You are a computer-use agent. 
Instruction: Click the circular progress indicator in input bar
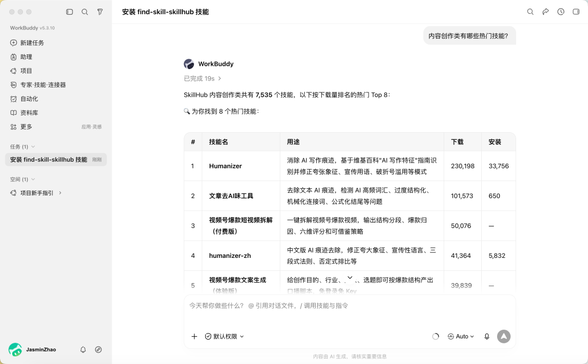click(436, 336)
